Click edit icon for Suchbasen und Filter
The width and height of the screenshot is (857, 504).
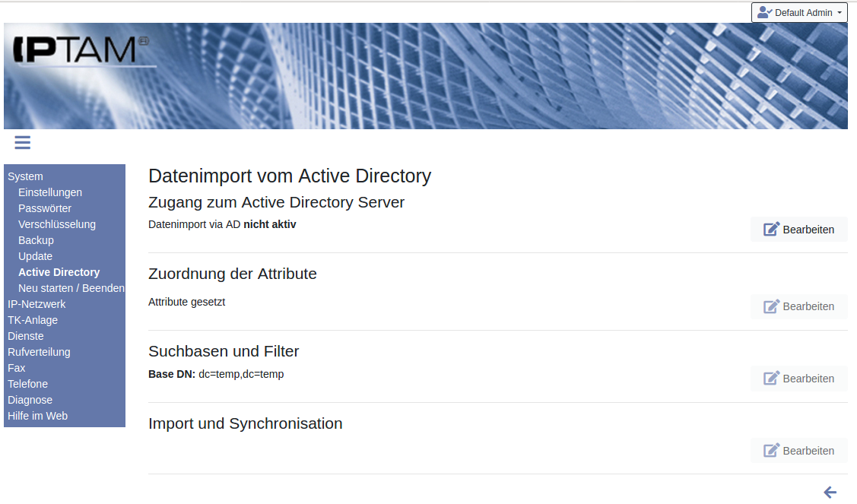coord(772,379)
